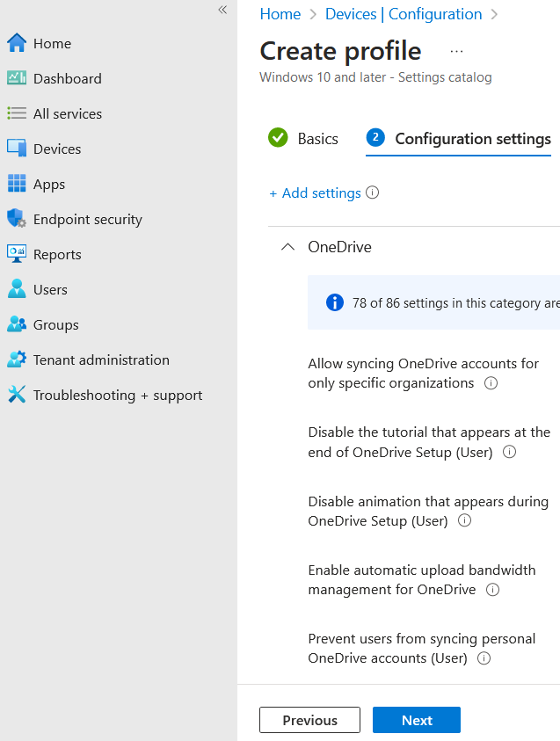Click the Previous button
This screenshot has width=560, height=741.
coord(309,720)
